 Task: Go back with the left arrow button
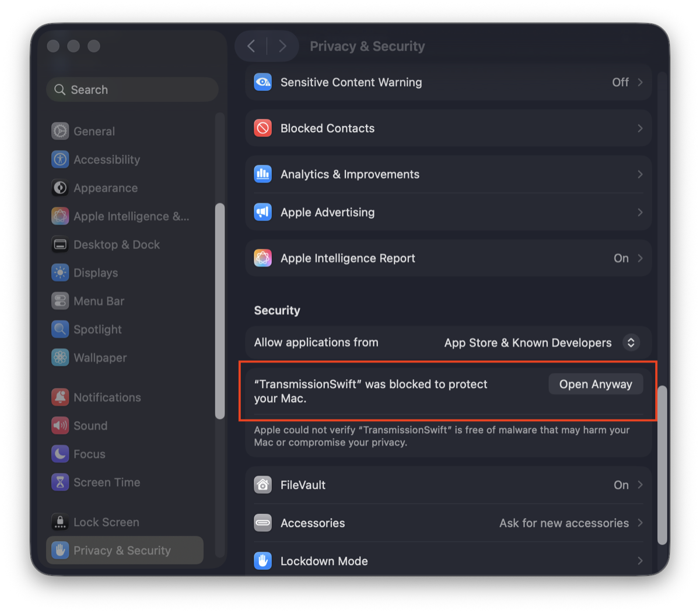click(251, 46)
